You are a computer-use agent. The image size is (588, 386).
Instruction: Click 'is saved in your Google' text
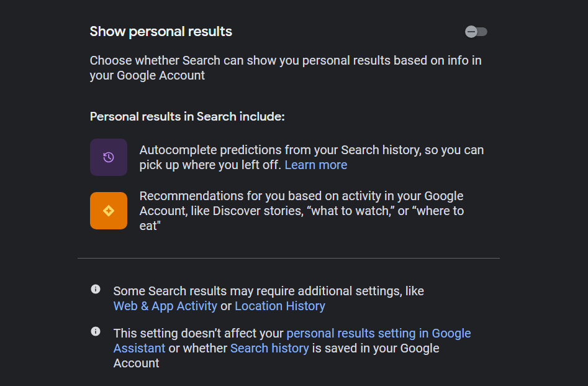[x=376, y=349]
